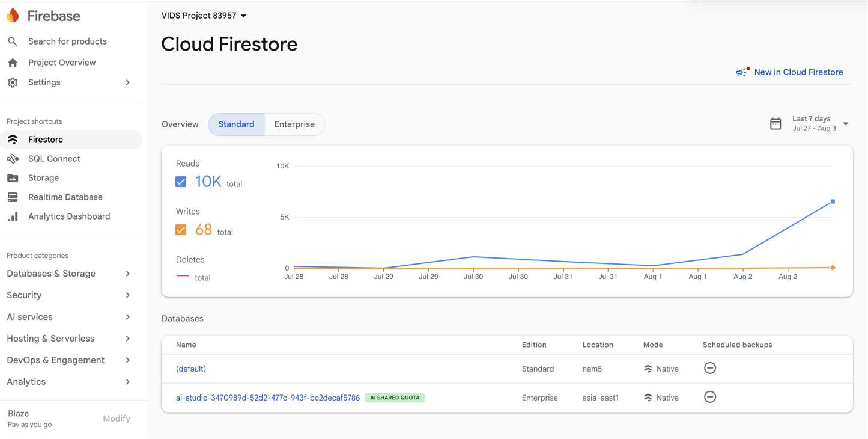Click the Native mode icon in the (default) row
Viewport: 868px width, 439px height.
tap(648, 369)
